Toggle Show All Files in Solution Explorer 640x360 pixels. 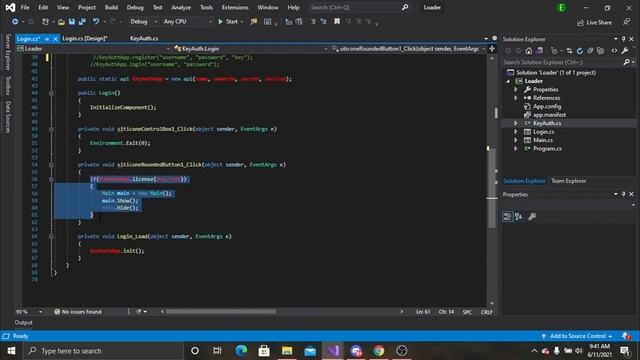(600, 51)
